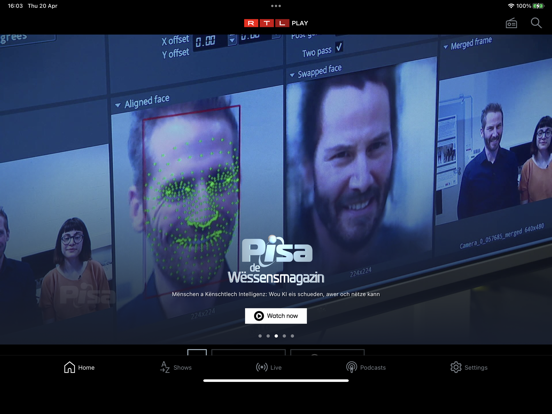
Task: Tap the Wi-Fi icon in status bar
Action: click(511, 6)
